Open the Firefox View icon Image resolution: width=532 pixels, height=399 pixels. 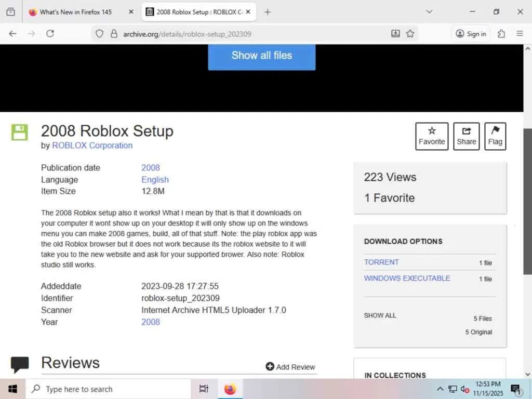10,12
